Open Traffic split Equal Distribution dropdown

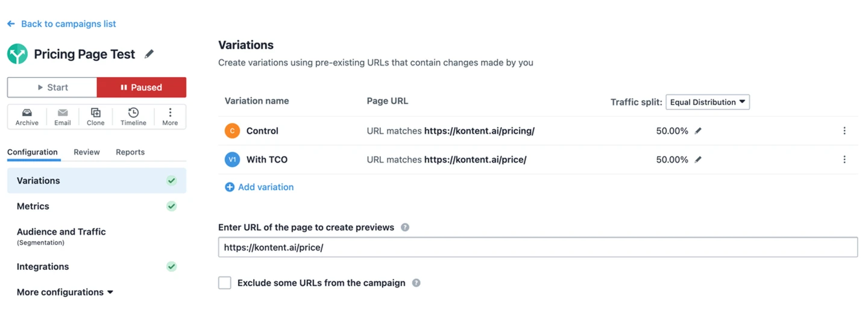click(707, 102)
